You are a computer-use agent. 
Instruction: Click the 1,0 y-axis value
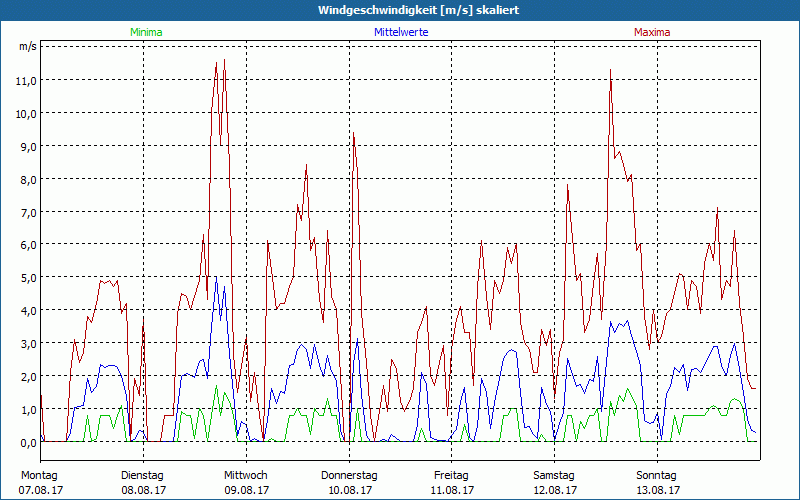pyautogui.click(x=28, y=410)
